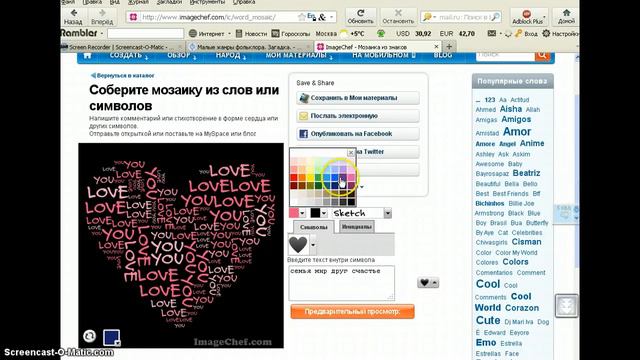
Task: Click НА МОБИЛЬНОМ nav item
Action: [384, 55]
